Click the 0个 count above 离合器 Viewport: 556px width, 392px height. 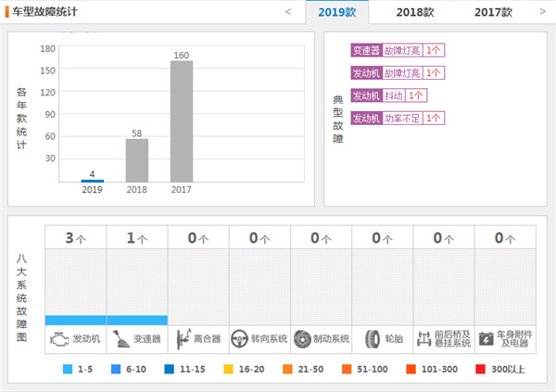(198, 237)
